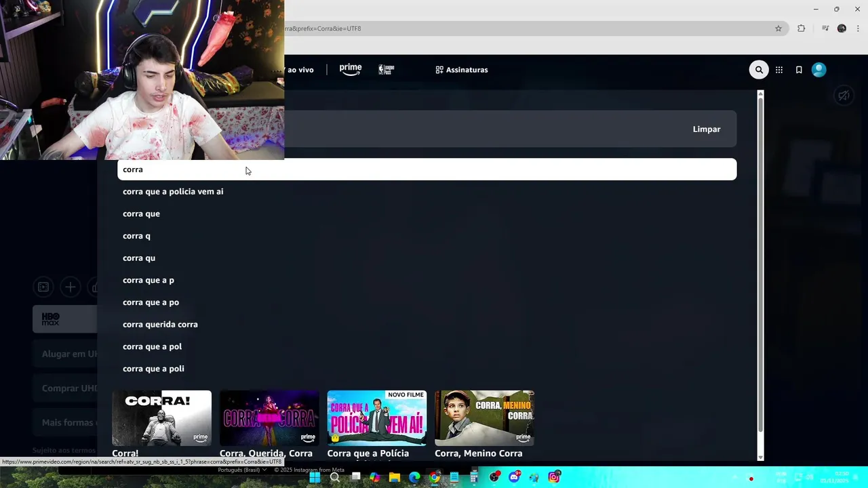
Task: Open Discord from the taskbar
Action: click(514, 477)
